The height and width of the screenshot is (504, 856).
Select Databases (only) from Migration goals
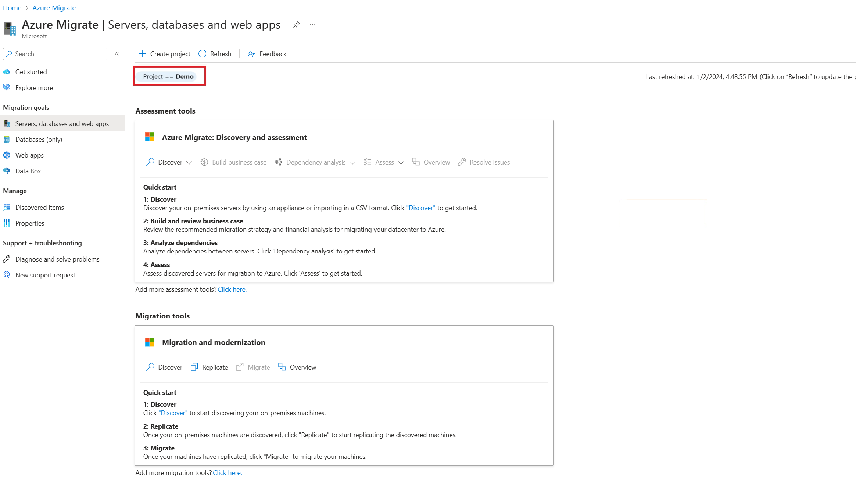point(38,139)
